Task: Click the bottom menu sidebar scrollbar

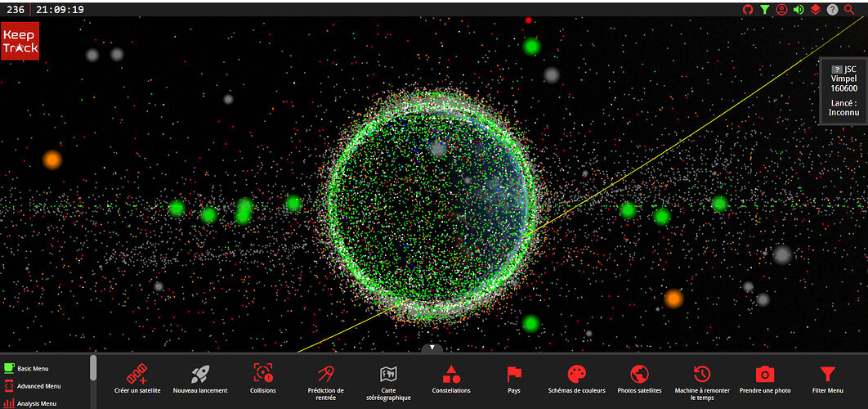Action: [x=93, y=368]
